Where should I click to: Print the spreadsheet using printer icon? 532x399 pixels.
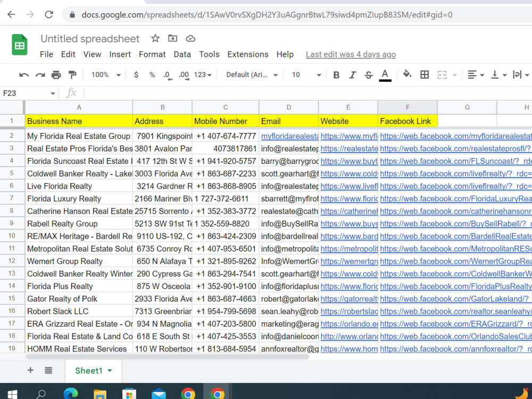56,75
